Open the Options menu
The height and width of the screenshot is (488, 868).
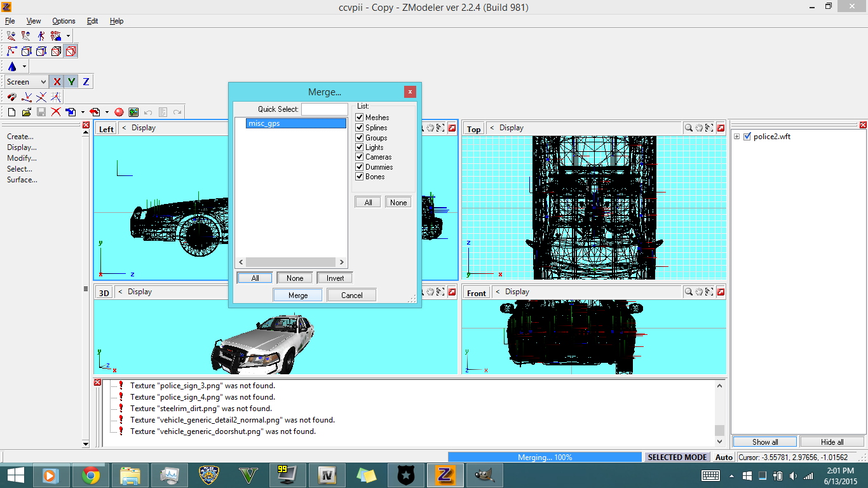[x=64, y=21]
